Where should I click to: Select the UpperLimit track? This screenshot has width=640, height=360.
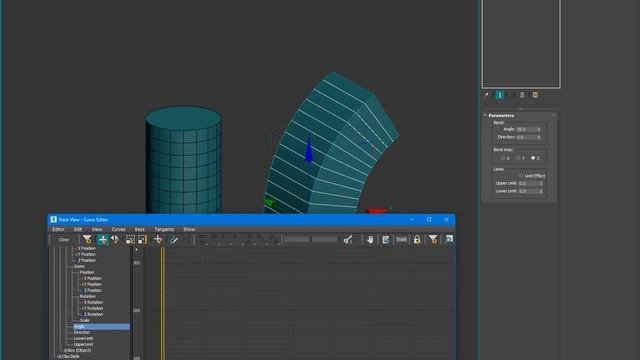coord(83,344)
